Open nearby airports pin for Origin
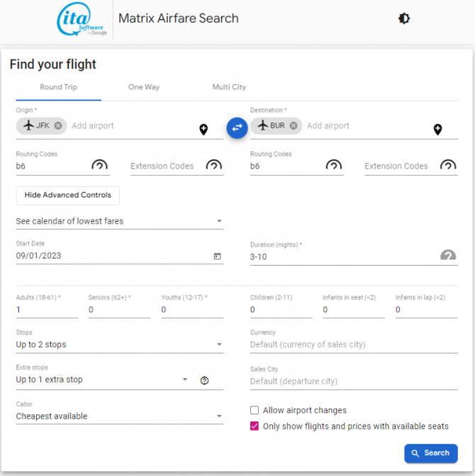The image size is (475, 476). tap(203, 129)
